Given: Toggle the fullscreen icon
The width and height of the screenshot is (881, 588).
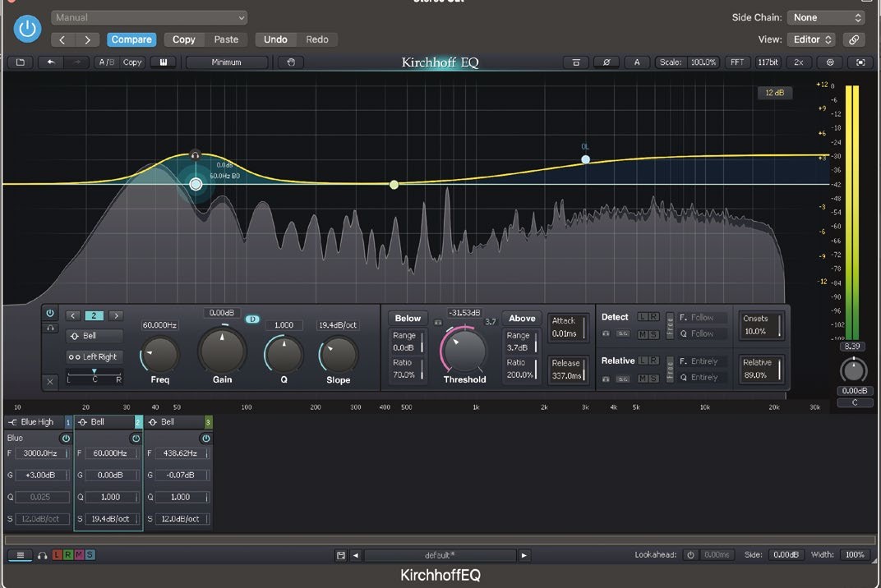Looking at the screenshot, I should (x=860, y=62).
